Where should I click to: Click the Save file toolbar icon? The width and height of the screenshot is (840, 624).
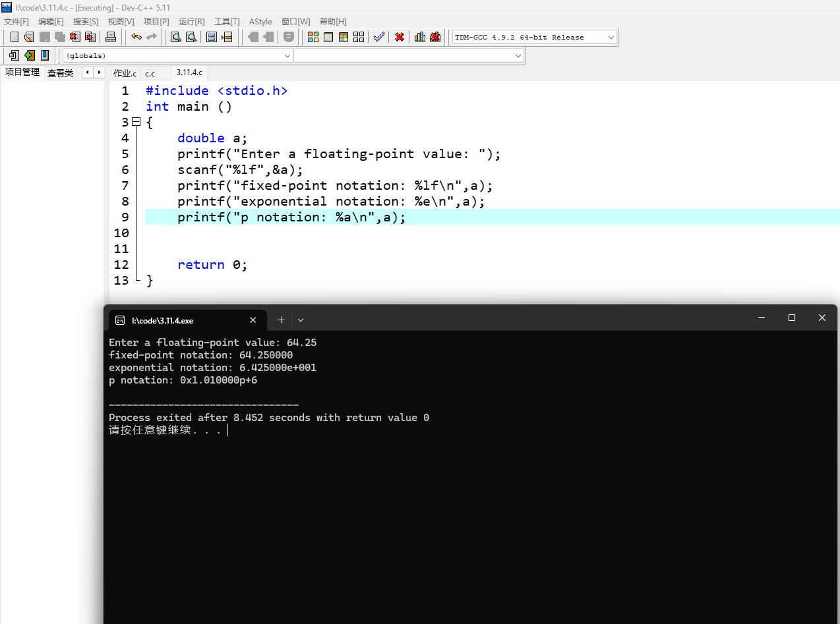tap(45, 37)
